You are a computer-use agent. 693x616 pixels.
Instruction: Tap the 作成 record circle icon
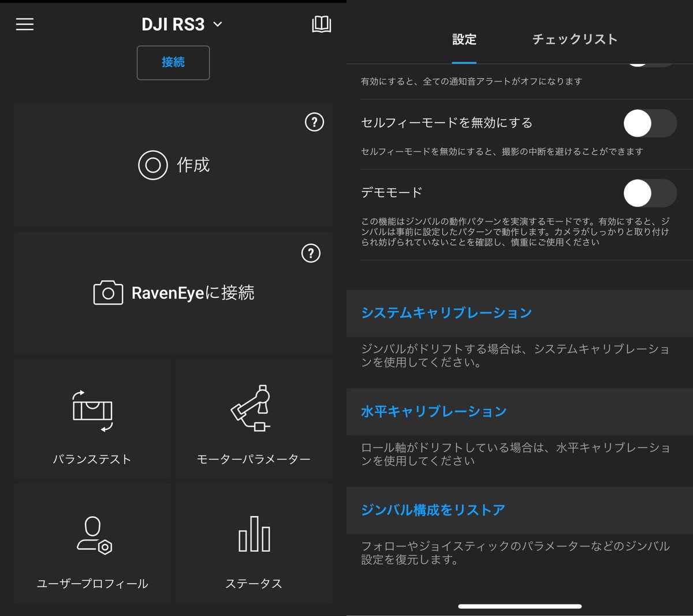tap(153, 165)
